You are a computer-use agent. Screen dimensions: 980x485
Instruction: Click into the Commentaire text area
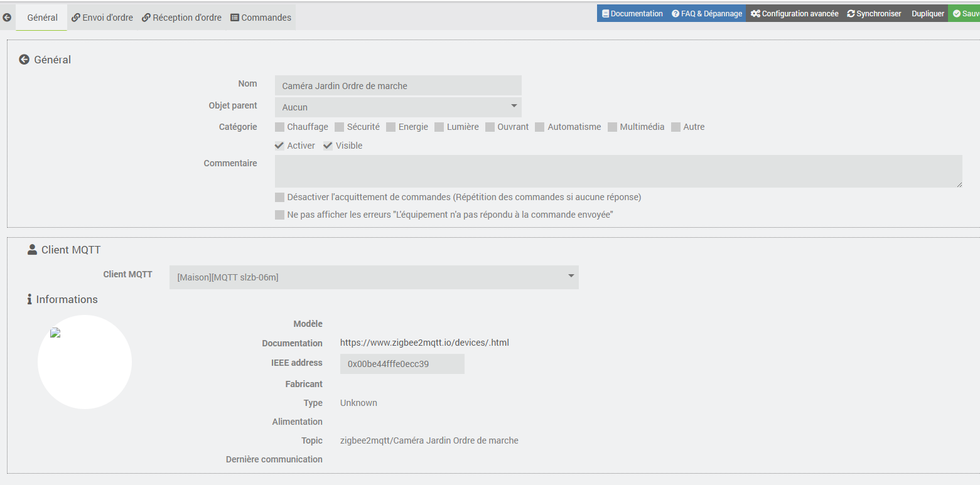pos(618,171)
